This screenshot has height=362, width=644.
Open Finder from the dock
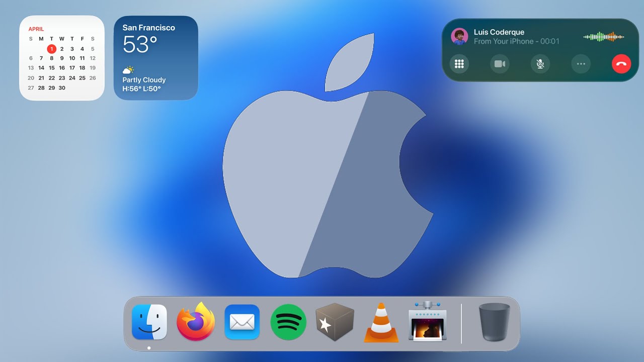149,322
